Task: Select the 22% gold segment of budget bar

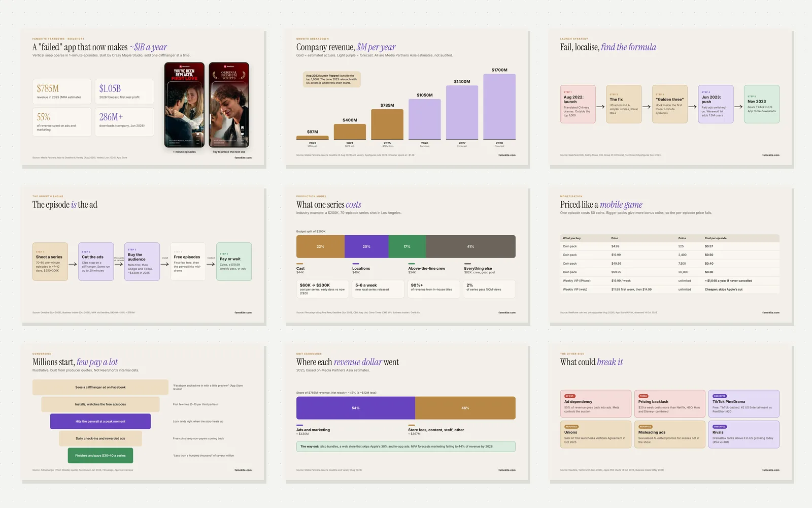Action: pyautogui.click(x=320, y=246)
